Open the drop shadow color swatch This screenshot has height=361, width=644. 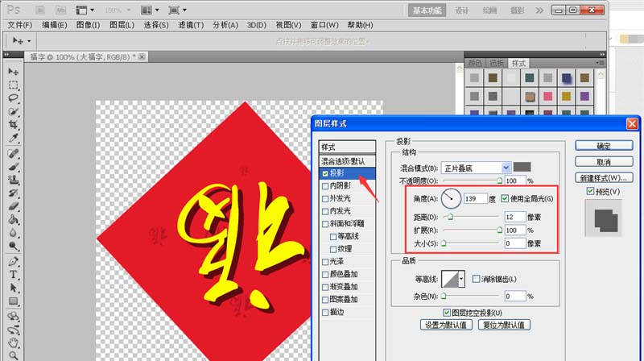(522, 167)
